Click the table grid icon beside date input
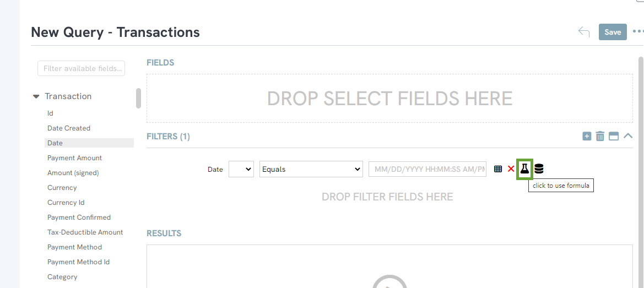This screenshot has width=644, height=288. point(498,169)
